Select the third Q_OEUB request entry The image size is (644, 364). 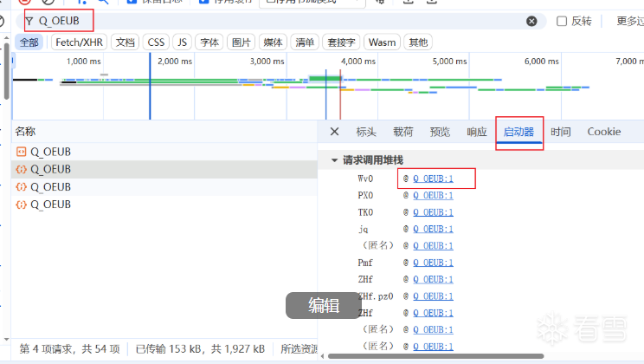click(50, 186)
